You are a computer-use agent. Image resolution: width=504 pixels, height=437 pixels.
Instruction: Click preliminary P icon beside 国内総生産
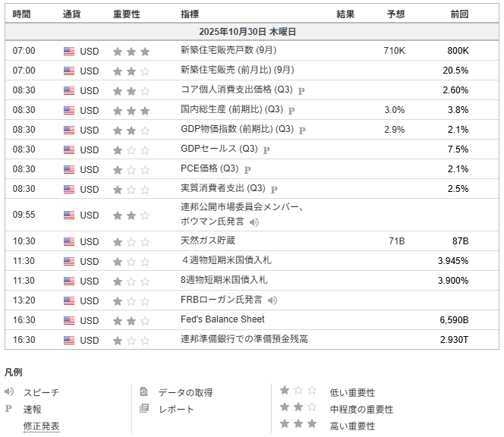(x=291, y=110)
